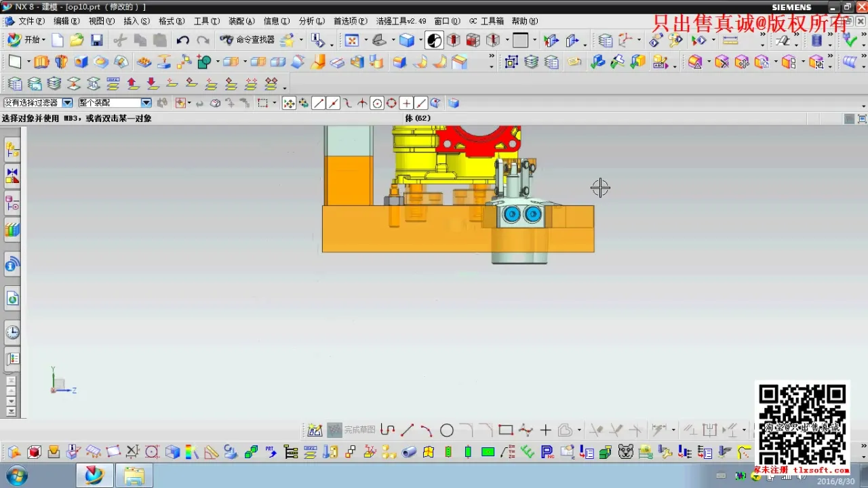Click the Undo arrow icon
Viewport: 868px width, 488px height.
coord(182,41)
